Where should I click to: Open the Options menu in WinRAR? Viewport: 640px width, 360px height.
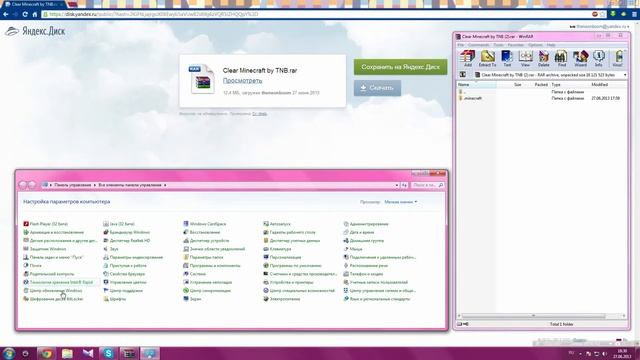tap(535, 45)
